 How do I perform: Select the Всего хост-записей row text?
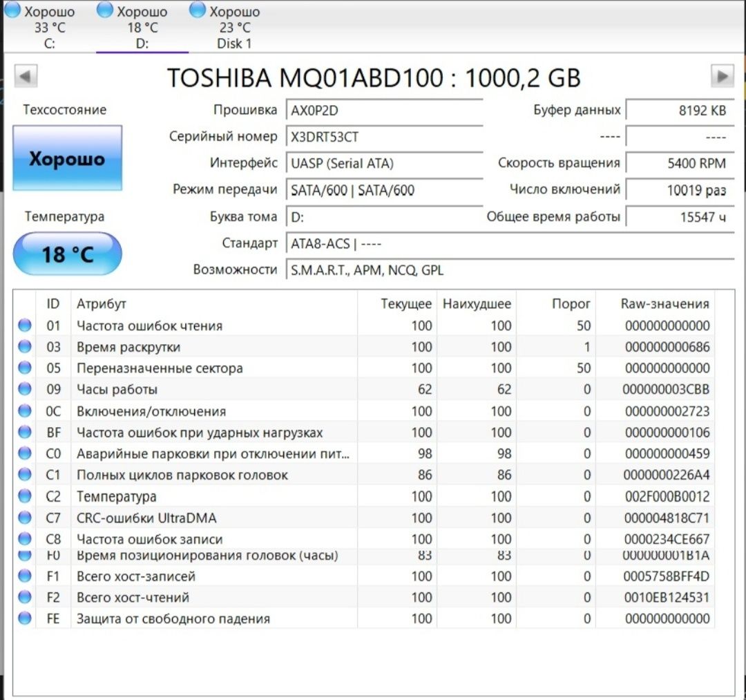(136, 576)
